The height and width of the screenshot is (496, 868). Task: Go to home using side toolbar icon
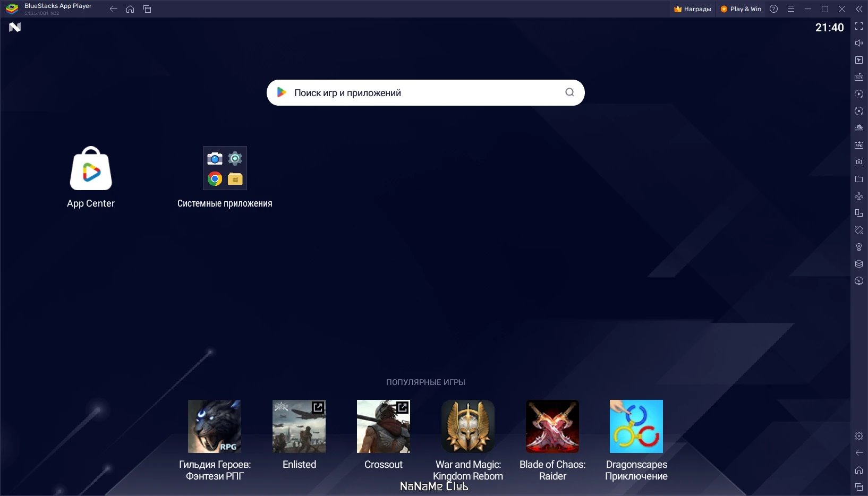pyautogui.click(x=859, y=470)
